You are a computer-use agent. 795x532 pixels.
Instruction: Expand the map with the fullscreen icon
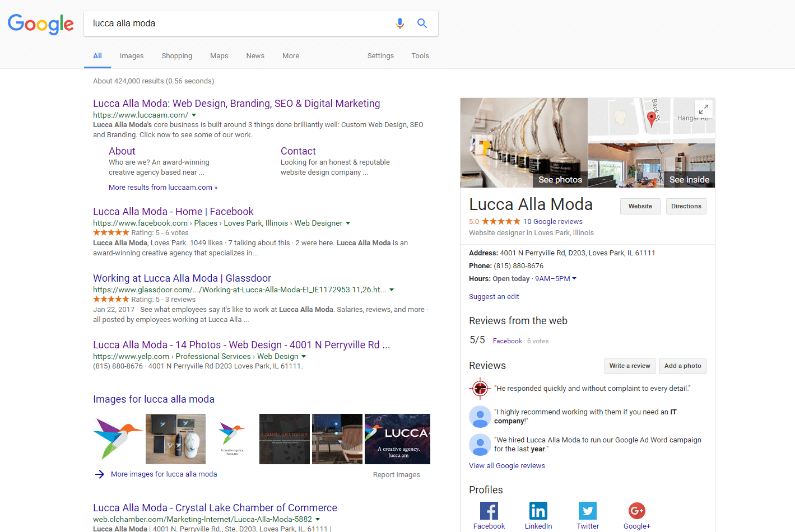coord(703,109)
